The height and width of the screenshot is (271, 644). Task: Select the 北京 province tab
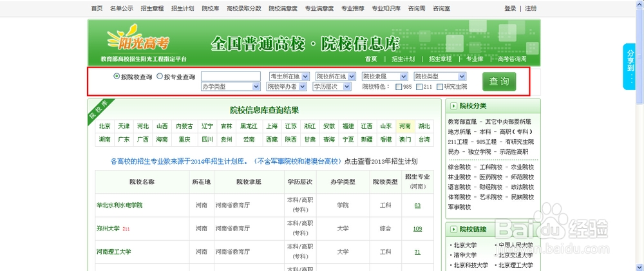pos(105,126)
